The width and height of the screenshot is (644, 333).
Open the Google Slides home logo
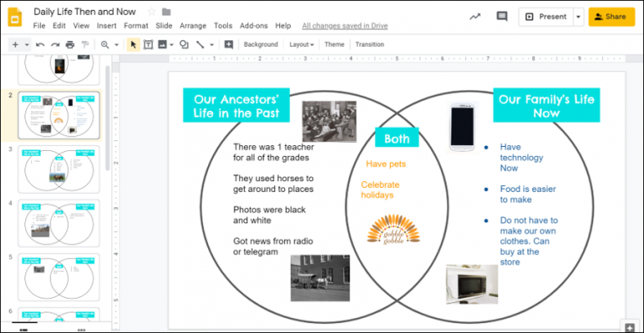click(x=15, y=17)
